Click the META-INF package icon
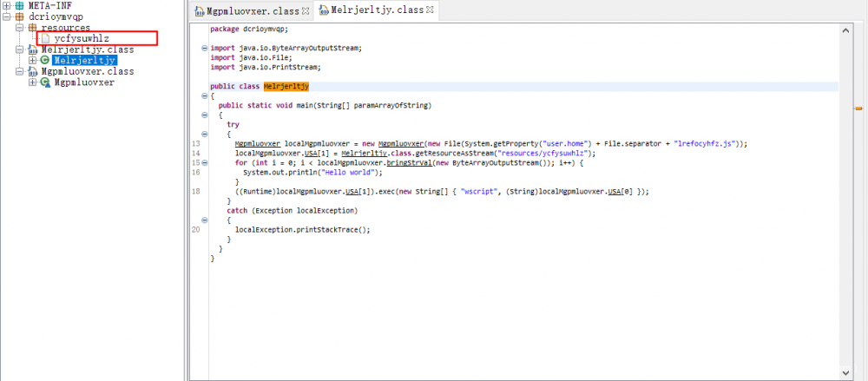Viewport: 868px width, 381px height. pyautogui.click(x=20, y=5)
